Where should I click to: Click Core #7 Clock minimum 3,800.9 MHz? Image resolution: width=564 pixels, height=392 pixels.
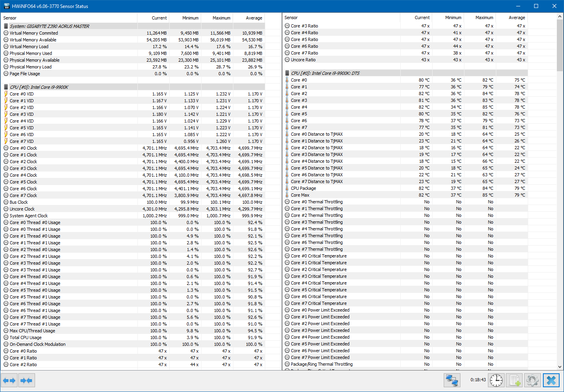point(186,195)
